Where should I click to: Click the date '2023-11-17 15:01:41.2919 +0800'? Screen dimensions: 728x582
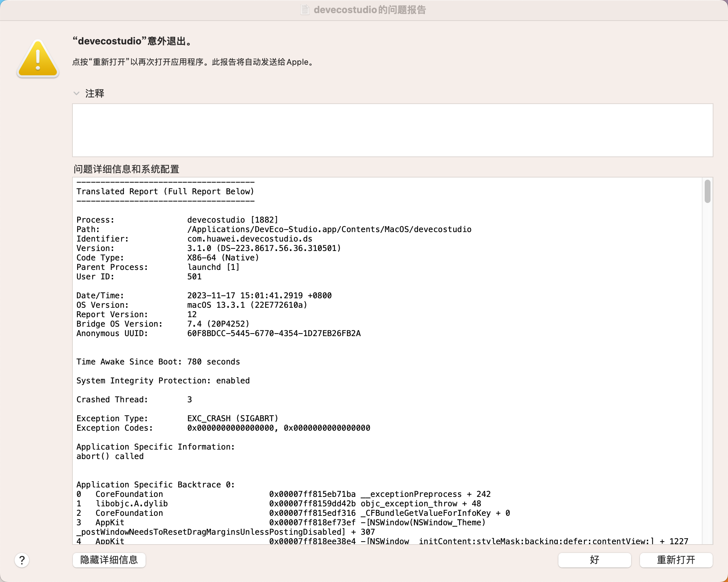[x=260, y=296]
